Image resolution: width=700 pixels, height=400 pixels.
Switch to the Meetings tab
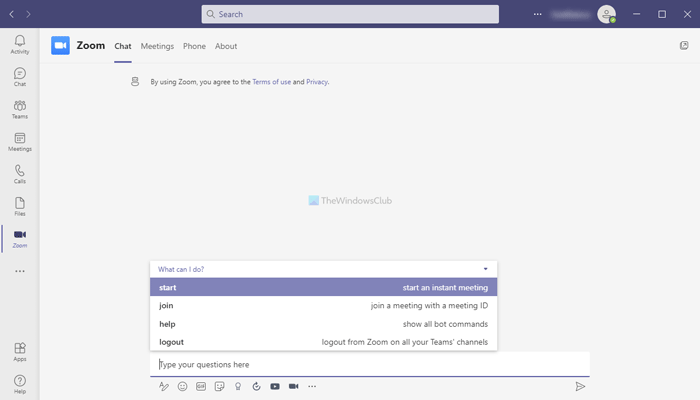(157, 46)
